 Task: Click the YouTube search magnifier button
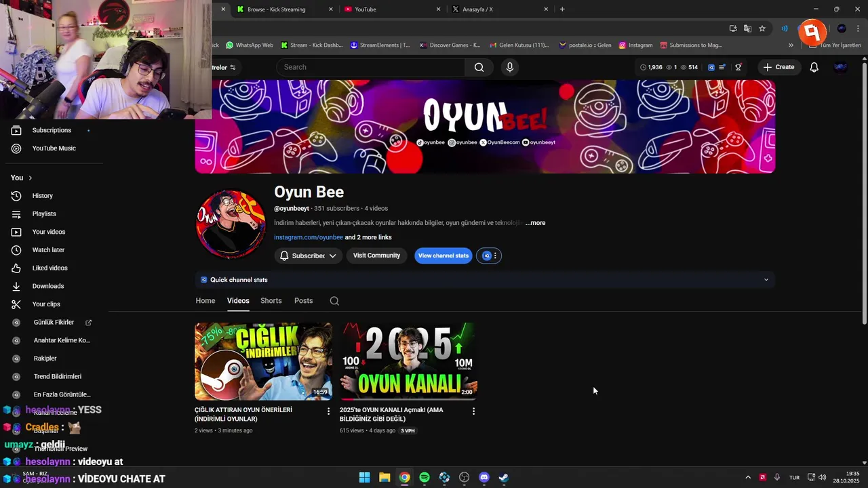479,67
